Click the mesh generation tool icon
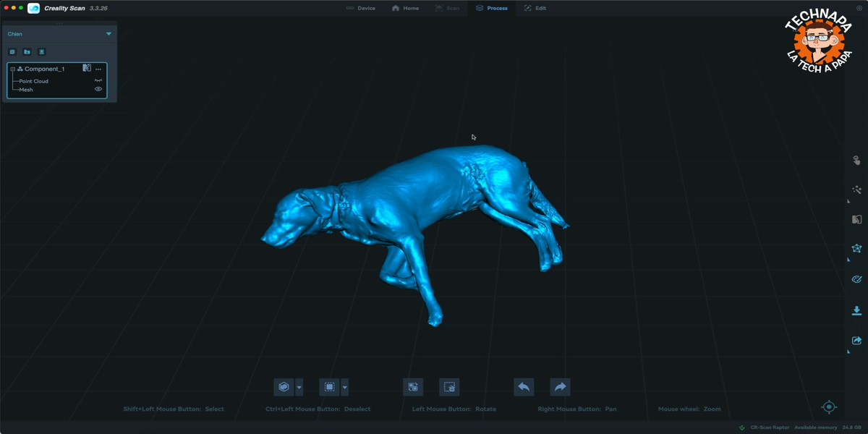This screenshot has height=434, width=868. tap(856, 248)
